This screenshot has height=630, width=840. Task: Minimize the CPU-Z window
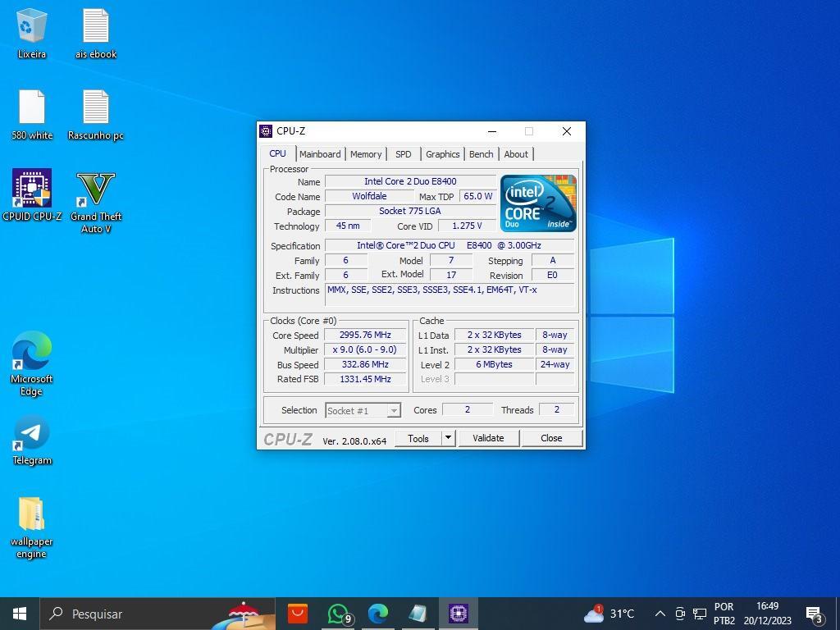click(x=492, y=131)
